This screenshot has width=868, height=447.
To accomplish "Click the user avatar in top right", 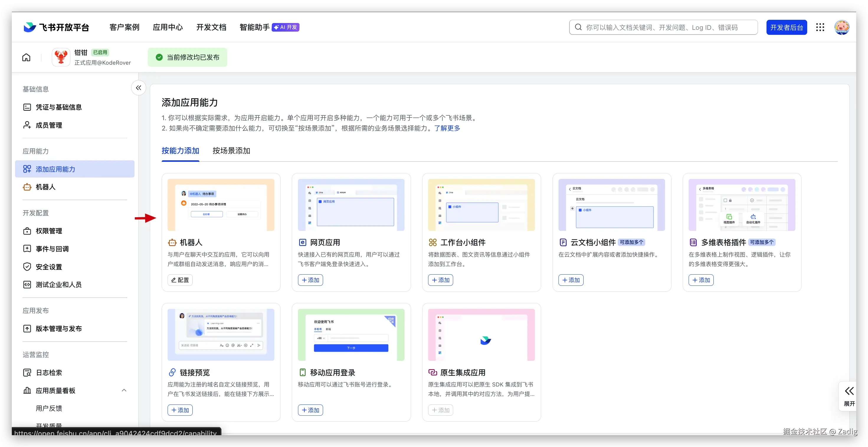I will 841,27.
